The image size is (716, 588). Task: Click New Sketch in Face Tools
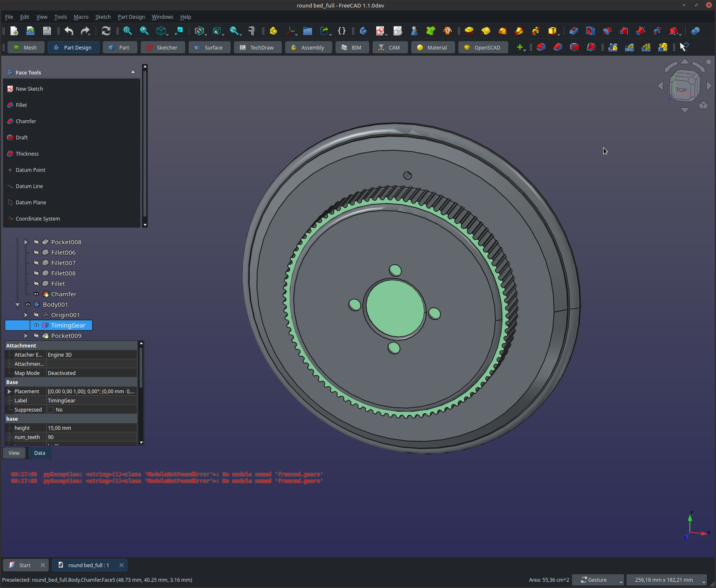[x=29, y=89]
